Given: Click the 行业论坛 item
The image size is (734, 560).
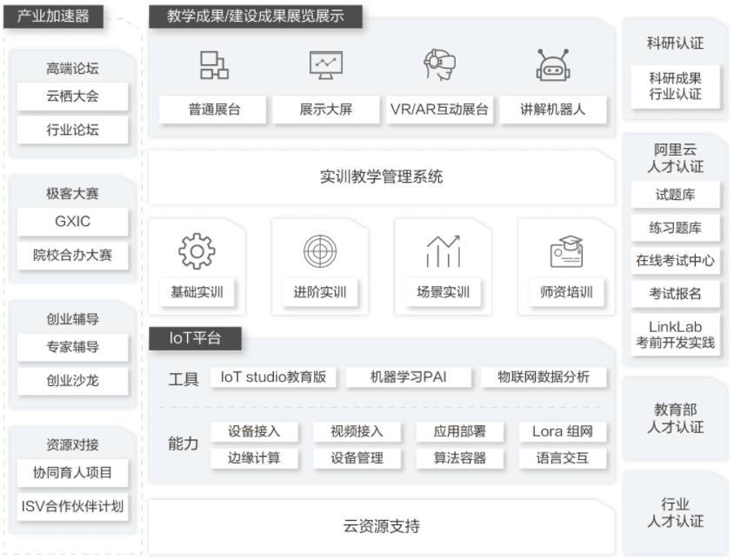Looking at the screenshot, I should (x=72, y=130).
